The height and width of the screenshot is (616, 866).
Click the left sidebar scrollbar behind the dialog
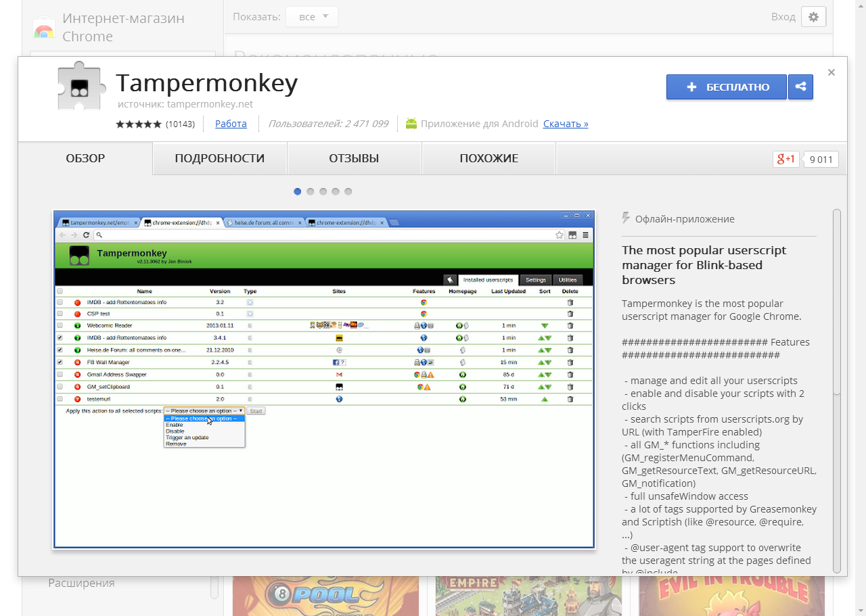tap(214, 587)
